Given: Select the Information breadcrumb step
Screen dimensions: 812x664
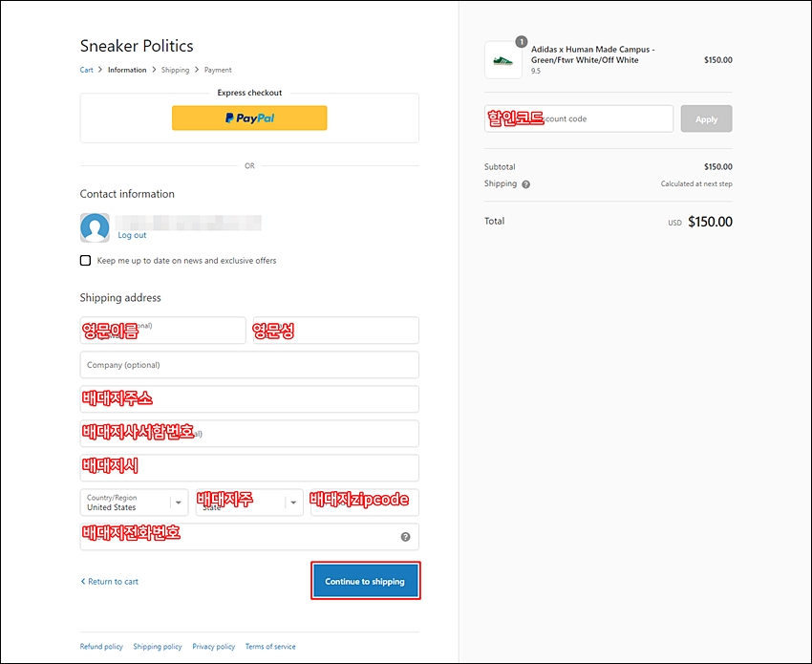Looking at the screenshot, I should [127, 70].
